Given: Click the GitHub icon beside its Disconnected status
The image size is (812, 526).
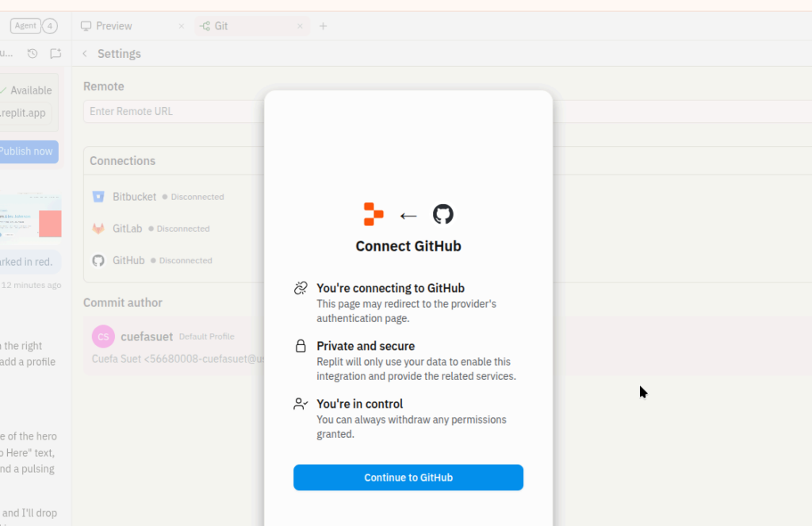Looking at the screenshot, I should point(98,260).
